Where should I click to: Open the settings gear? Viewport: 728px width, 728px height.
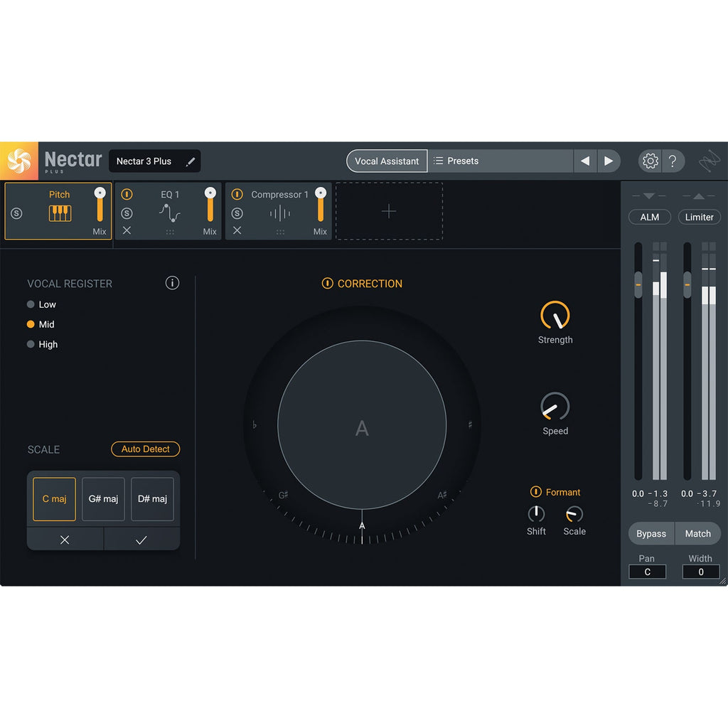650,161
